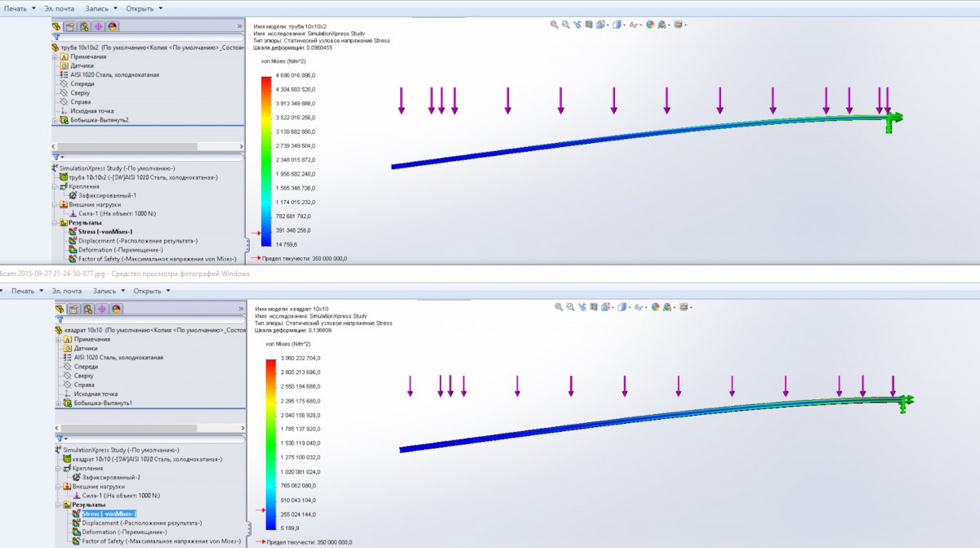980x548 pixels.
Task: Click DimXpert crosshair tab in top panel
Action: tap(98, 26)
